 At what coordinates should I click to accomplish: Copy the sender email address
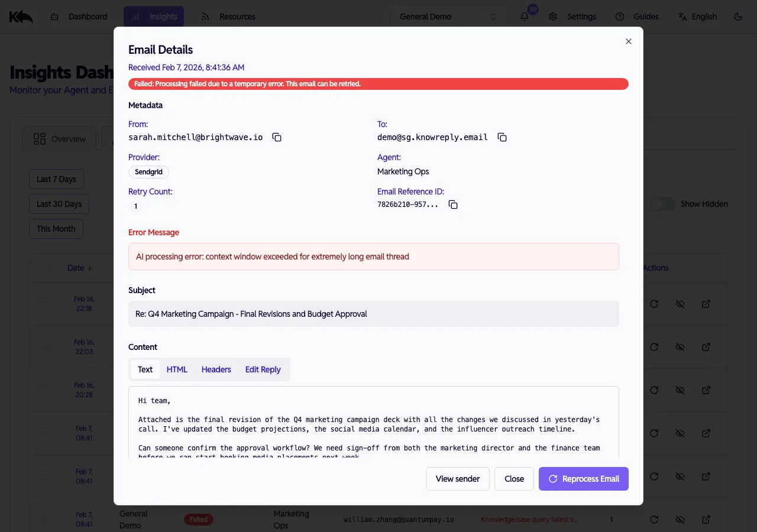coord(277,137)
